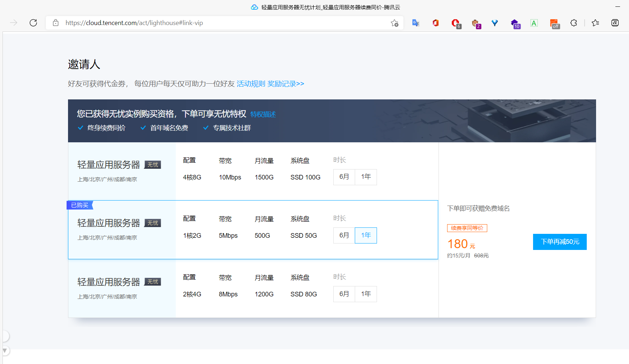Select 1年 duration for 2核4G server

tap(366, 294)
